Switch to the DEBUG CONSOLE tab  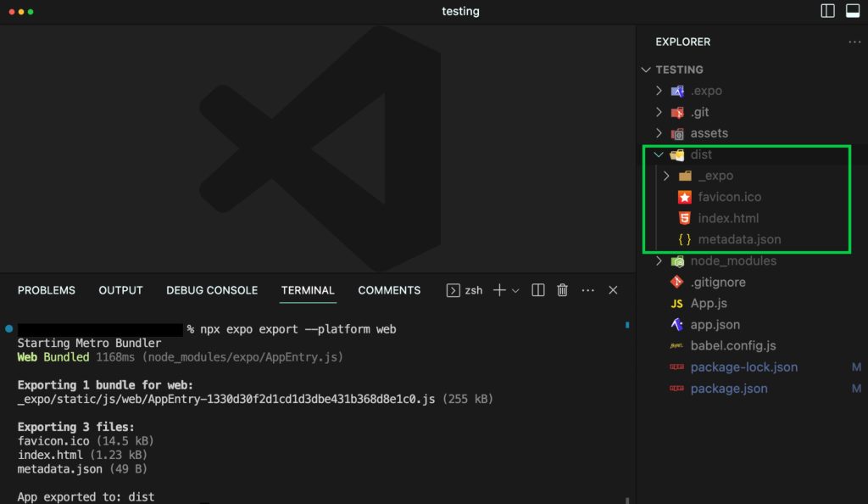[212, 290]
